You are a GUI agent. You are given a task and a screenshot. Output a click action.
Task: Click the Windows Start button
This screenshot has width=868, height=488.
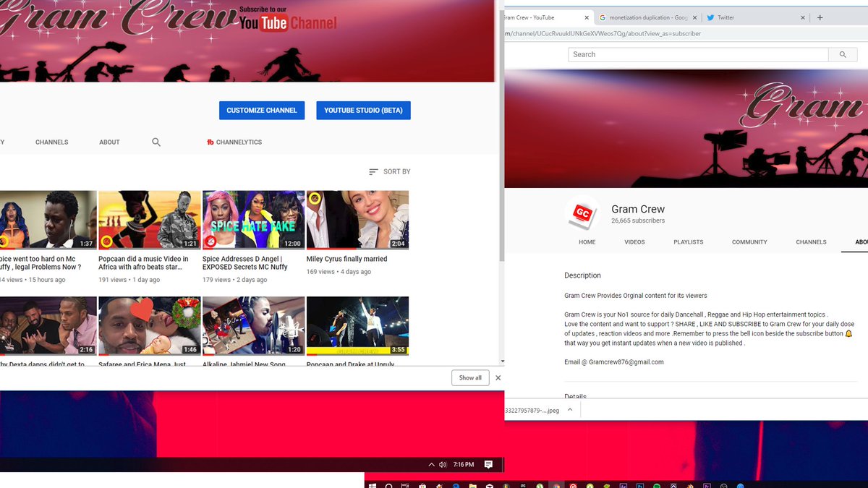point(372,485)
